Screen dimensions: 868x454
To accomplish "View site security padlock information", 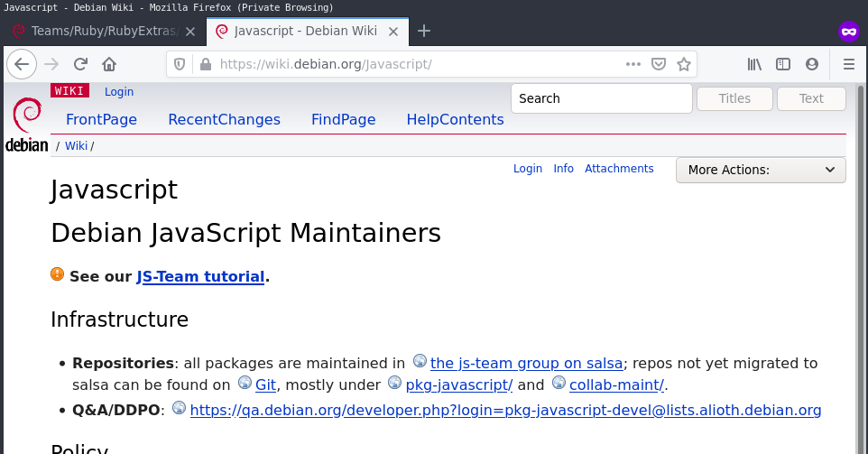I will [x=206, y=64].
